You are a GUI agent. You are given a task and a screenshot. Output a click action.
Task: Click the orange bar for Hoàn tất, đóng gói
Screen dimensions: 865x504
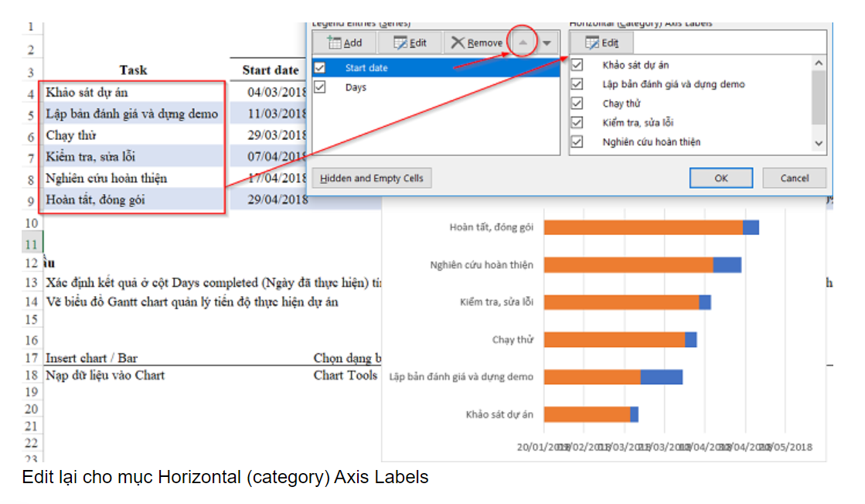pyautogui.click(x=643, y=227)
